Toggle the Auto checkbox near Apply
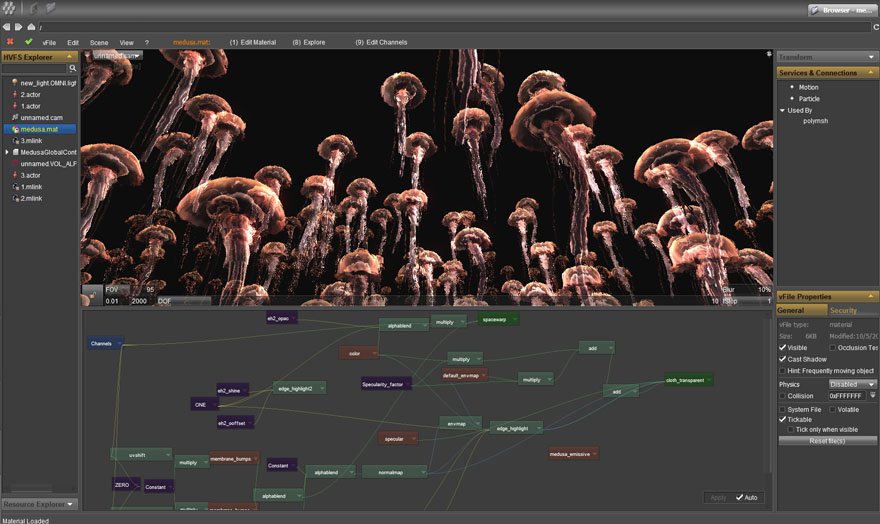 pos(739,498)
